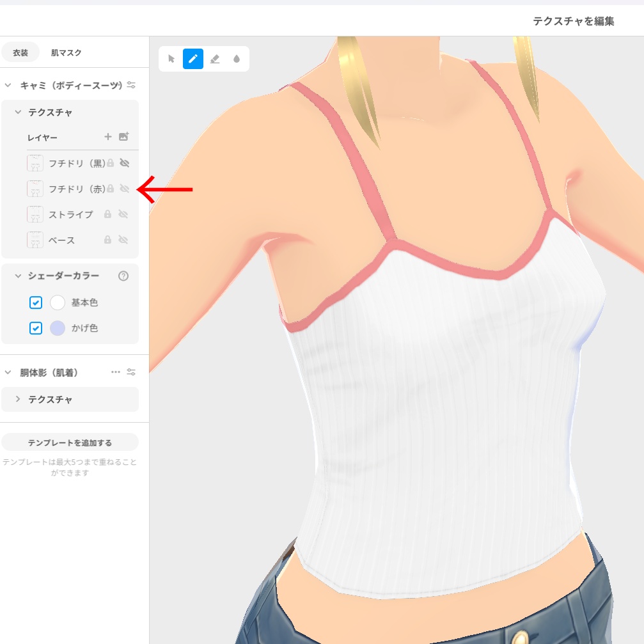Open three-dot menu for 胴体影（肌着）
Screen dimensions: 644x644
coord(116,372)
